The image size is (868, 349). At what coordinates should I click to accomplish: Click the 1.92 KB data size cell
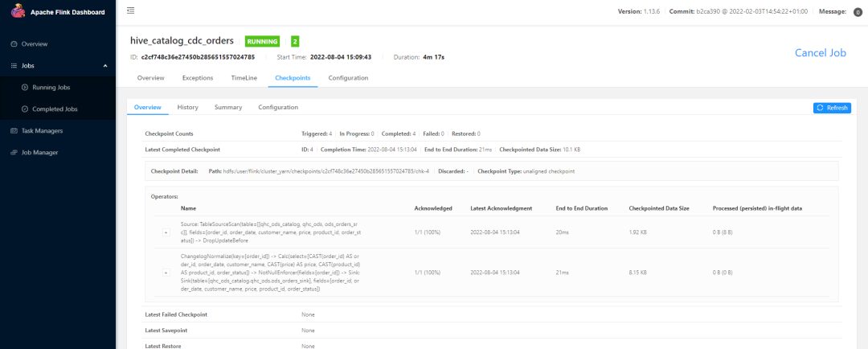tap(637, 232)
